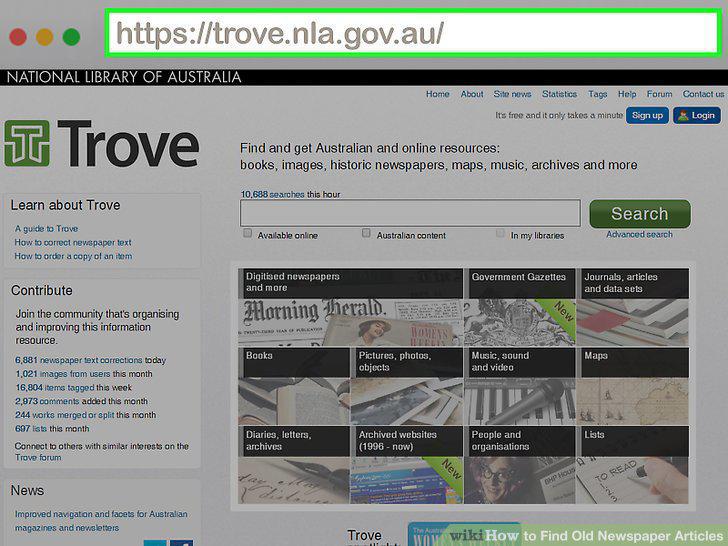Click the Learn about Trove heading
The width and height of the screenshot is (728, 546).
(65, 205)
